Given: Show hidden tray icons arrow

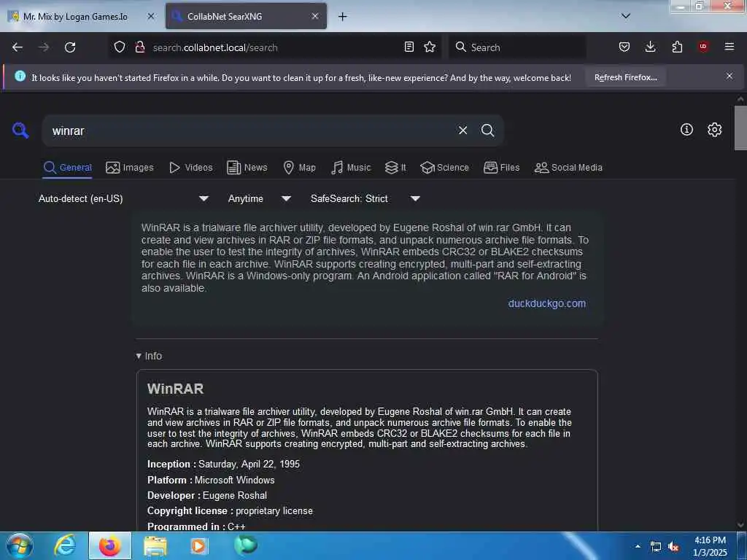Looking at the screenshot, I should 638,546.
